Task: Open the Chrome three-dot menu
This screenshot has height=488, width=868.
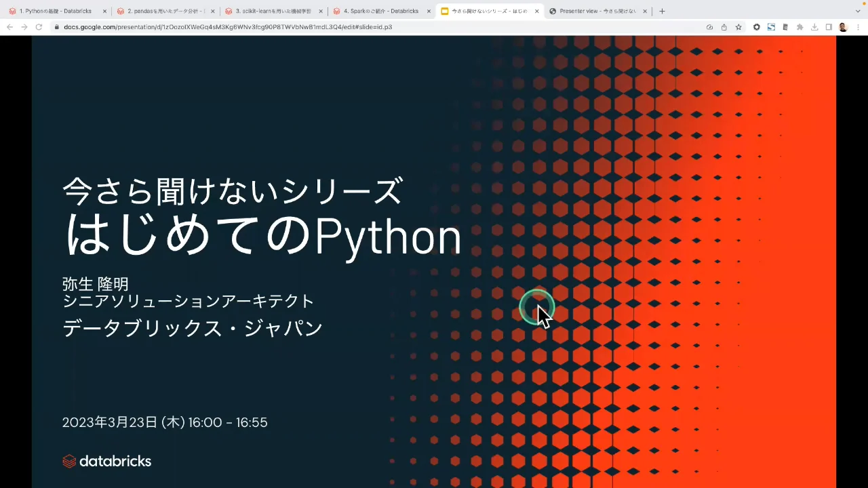Action: pyautogui.click(x=858, y=27)
